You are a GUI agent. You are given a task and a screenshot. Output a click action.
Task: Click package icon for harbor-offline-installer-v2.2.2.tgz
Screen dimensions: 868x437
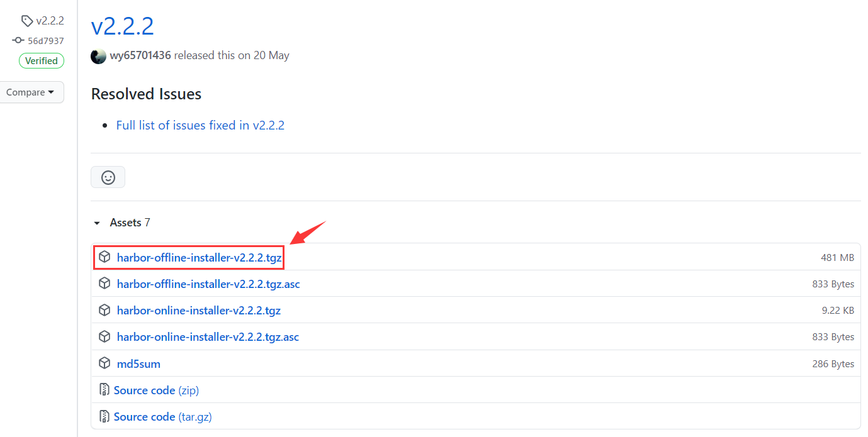click(104, 257)
